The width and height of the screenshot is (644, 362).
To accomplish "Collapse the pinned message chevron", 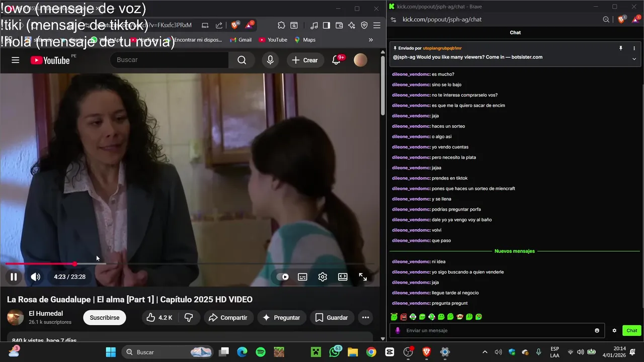I will point(634,59).
